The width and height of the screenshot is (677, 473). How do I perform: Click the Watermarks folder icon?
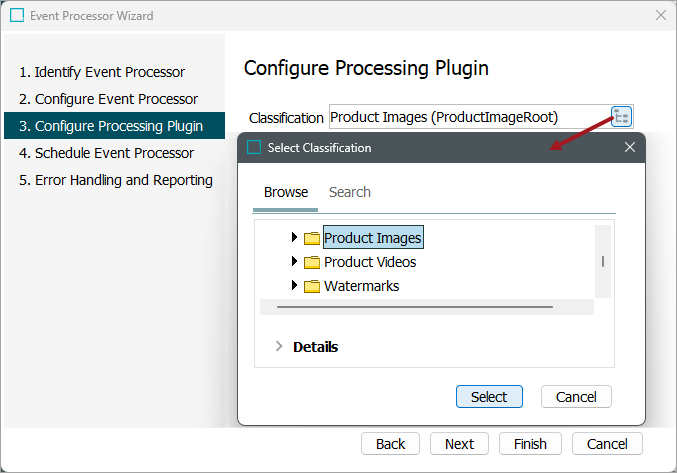(x=312, y=286)
